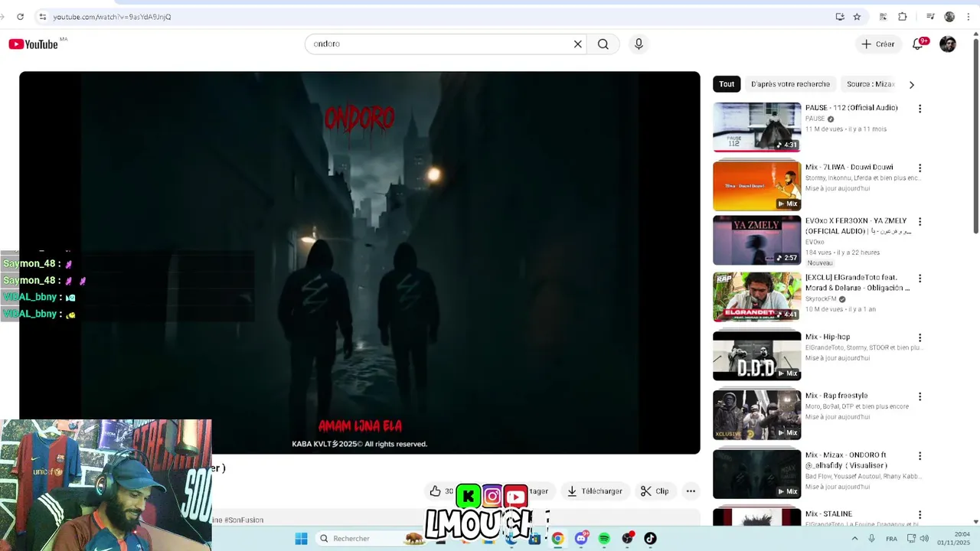Click the #SonFusion hashtag
Image resolution: width=980 pixels, height=551 pixels.
coord(243,520)
